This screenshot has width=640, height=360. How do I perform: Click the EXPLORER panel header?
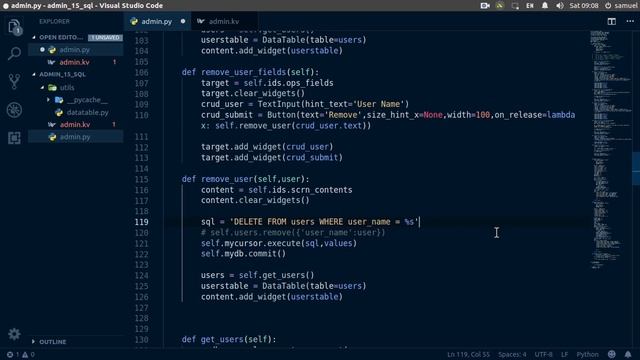click(x=54, y=21)
